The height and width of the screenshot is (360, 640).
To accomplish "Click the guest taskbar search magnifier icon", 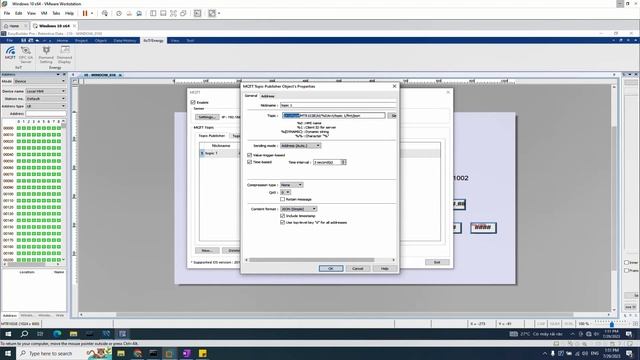I will tap(24, 334).
